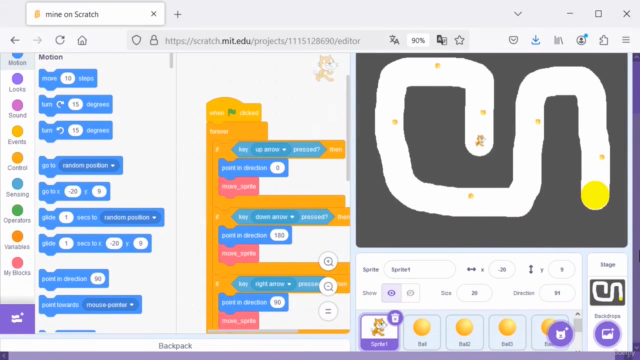Open the browser downloads panel
Screen dimensions: 640x360
[x=536, y=40]
